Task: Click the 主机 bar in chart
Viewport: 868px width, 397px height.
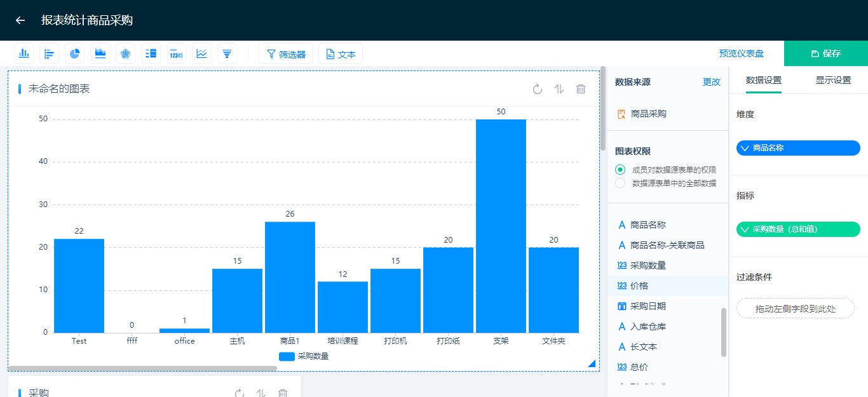Action: 237,300
